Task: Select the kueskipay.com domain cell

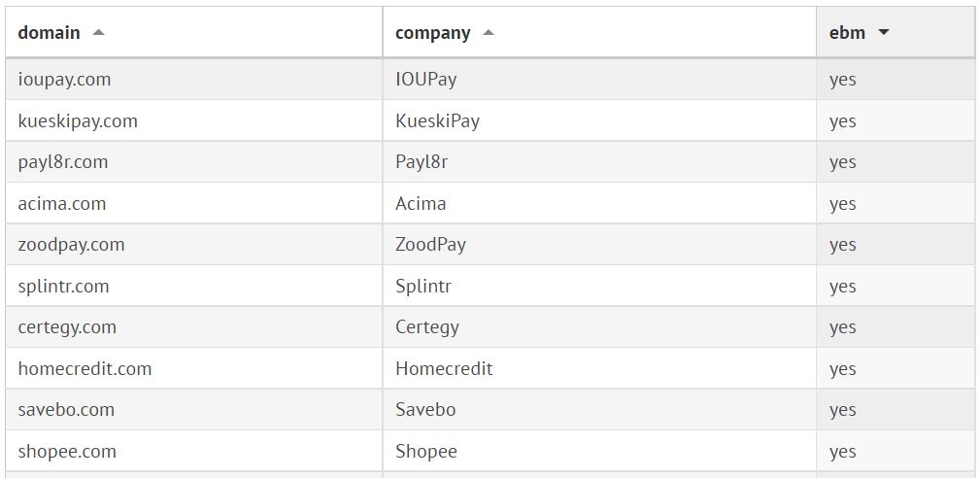Action: point(78,121)
